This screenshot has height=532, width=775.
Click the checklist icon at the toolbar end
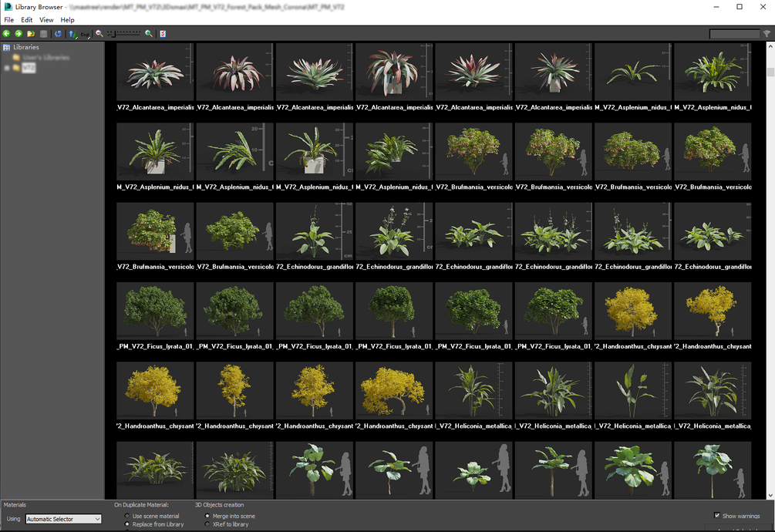(x=162, y=33)
